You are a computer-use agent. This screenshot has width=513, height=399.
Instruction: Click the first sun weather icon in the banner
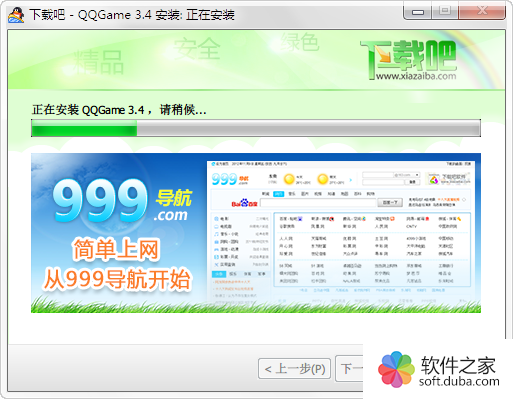tap(289, 179)
